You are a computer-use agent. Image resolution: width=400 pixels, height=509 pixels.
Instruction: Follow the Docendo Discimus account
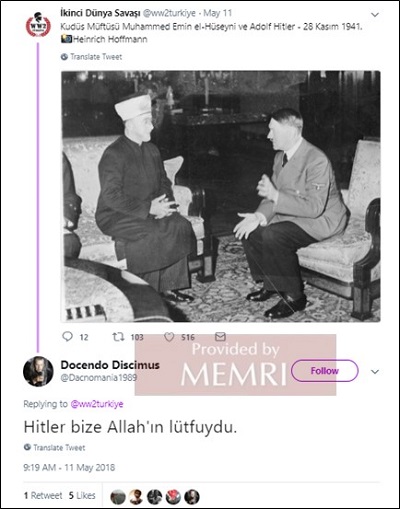325,371
